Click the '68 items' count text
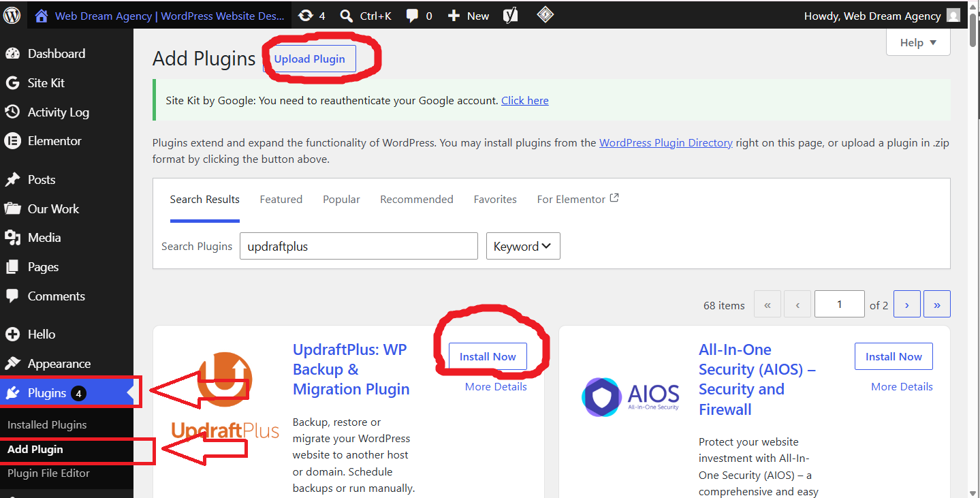 (x=724, y=305)
